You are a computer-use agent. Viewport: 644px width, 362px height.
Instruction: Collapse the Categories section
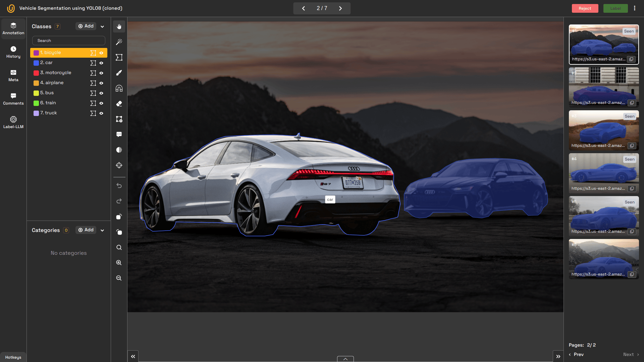[102, 230]
